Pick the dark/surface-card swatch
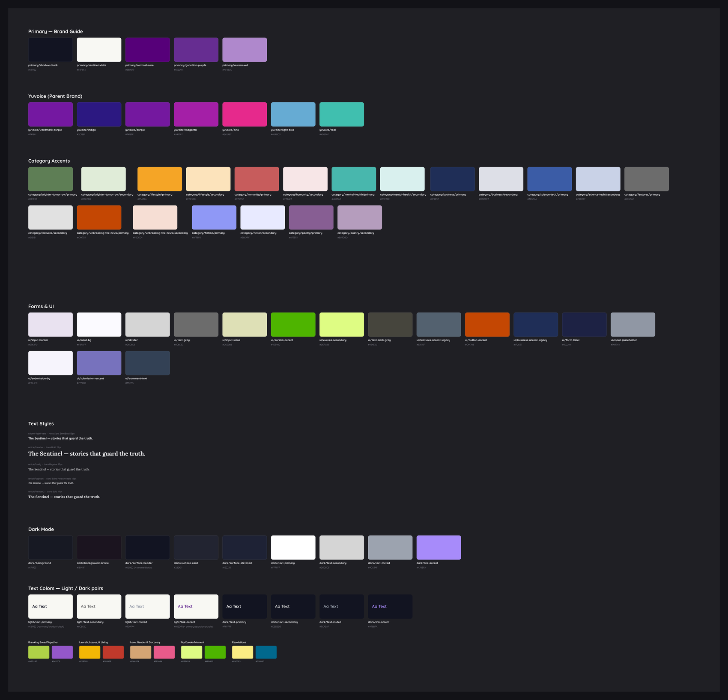 [196, 548]
